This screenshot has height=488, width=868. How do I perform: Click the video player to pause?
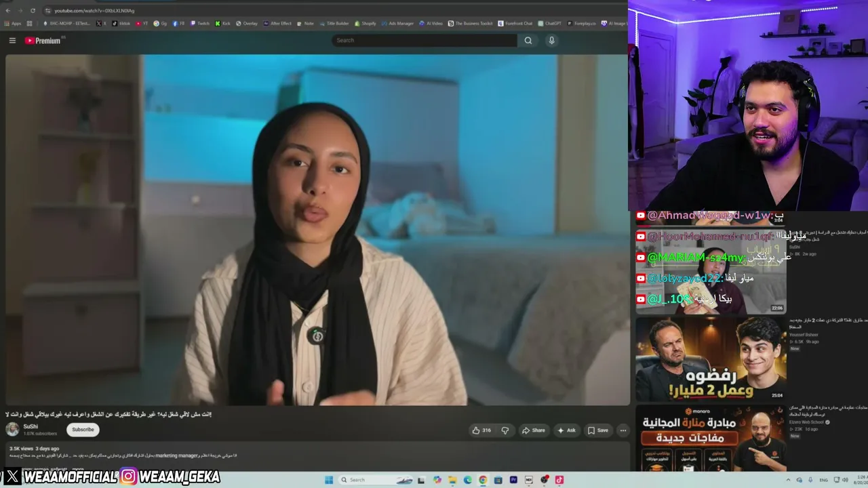point(317,229)
